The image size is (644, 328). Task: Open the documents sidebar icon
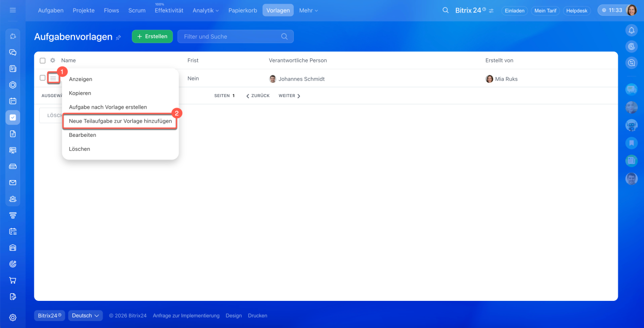pyautogui.click(x=13, y=134)
